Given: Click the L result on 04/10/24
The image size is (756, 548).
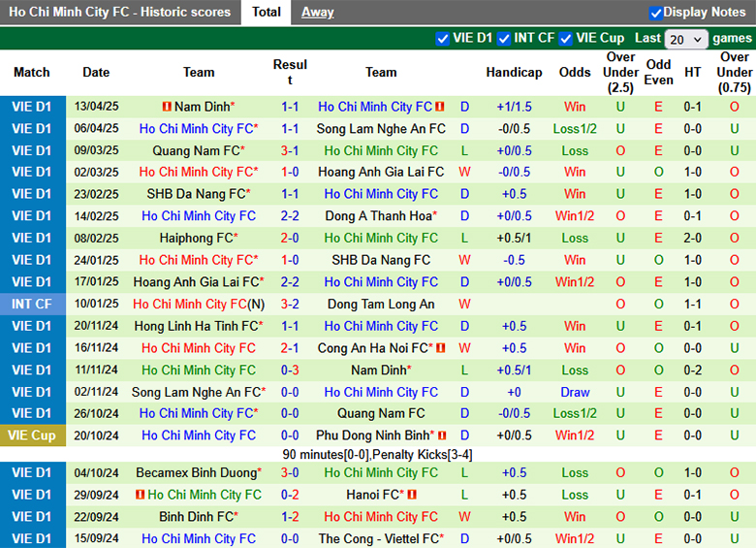Looking at the screenshot, I should point(464,472).
